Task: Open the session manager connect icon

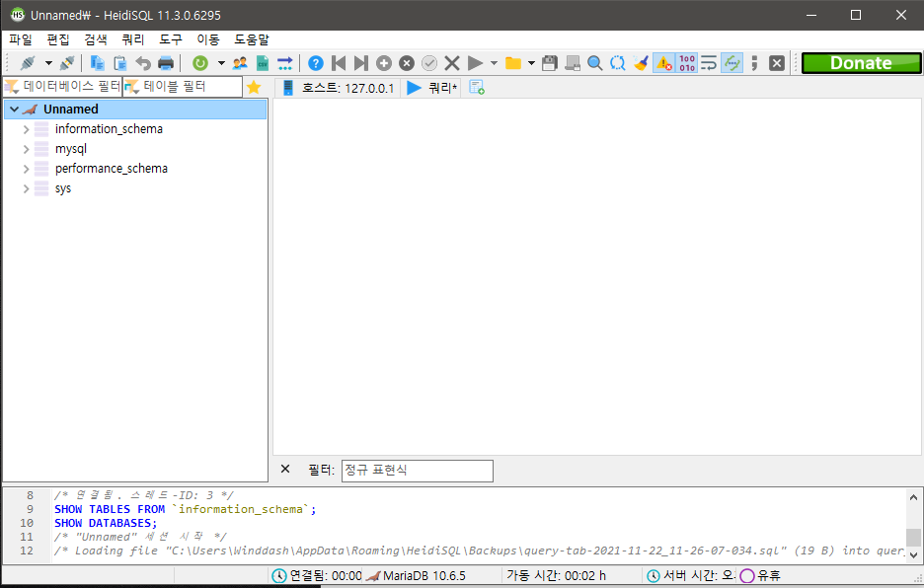Action: tap(28, 63)
